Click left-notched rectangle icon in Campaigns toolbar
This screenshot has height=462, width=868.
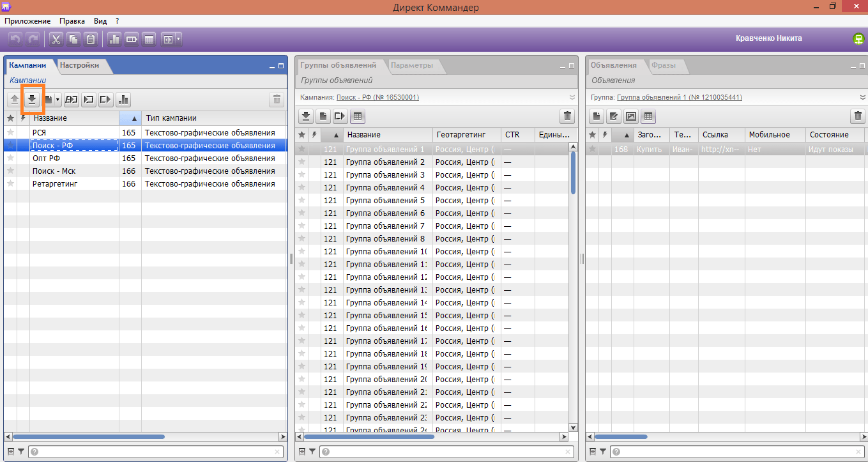[89, 99]
